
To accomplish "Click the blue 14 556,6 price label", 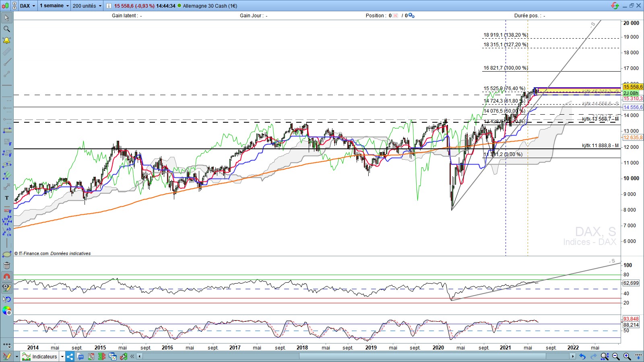I will 633,107.
